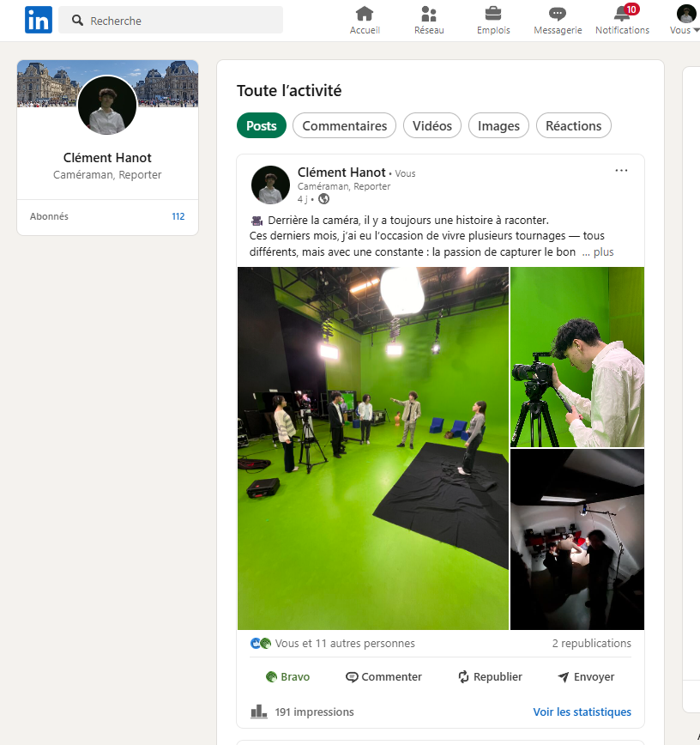
Task: Select the Posts filter pill
Action: 261,125
